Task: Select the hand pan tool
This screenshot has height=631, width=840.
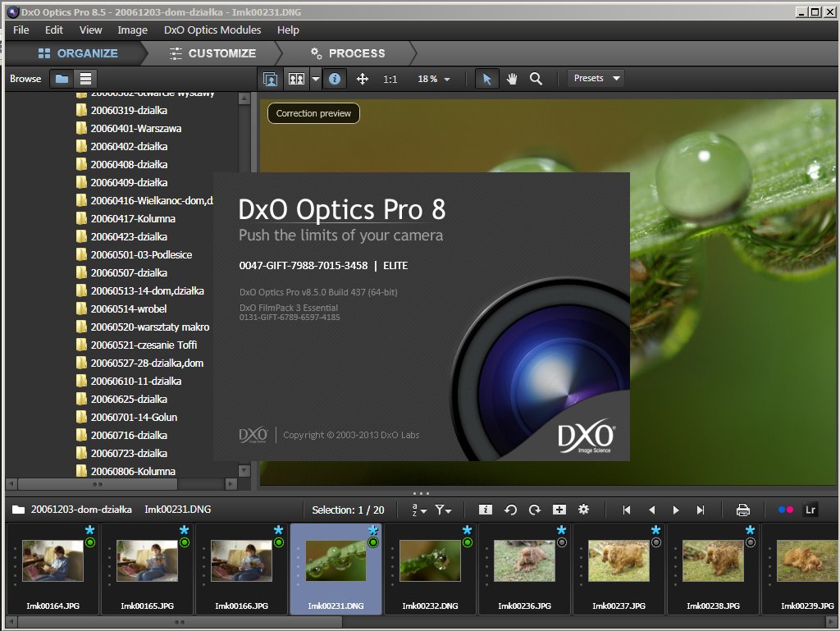Action: [512, 79]
